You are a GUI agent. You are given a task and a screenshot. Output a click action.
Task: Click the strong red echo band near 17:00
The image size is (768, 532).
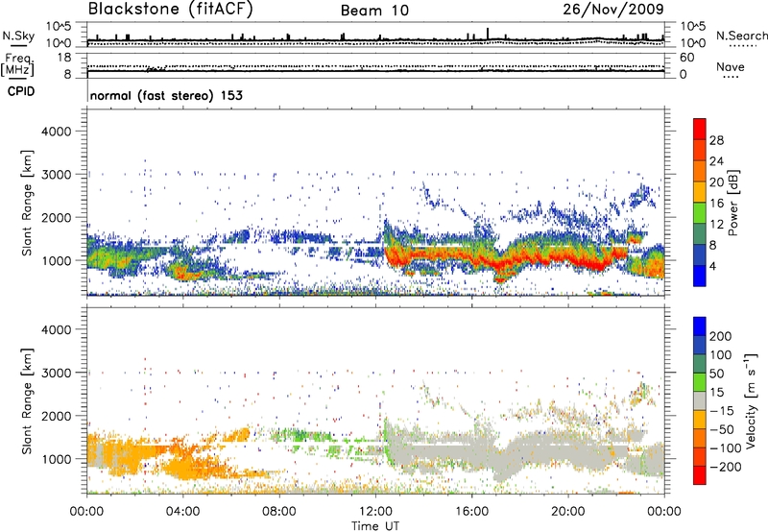[x=499, y=264]
